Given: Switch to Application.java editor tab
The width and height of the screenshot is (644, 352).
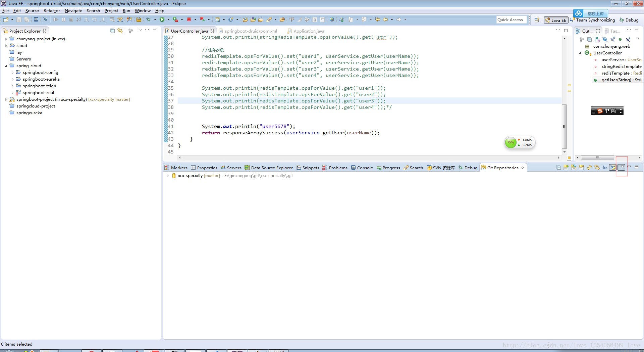Looking at the screenshot, I should (306, 31).
